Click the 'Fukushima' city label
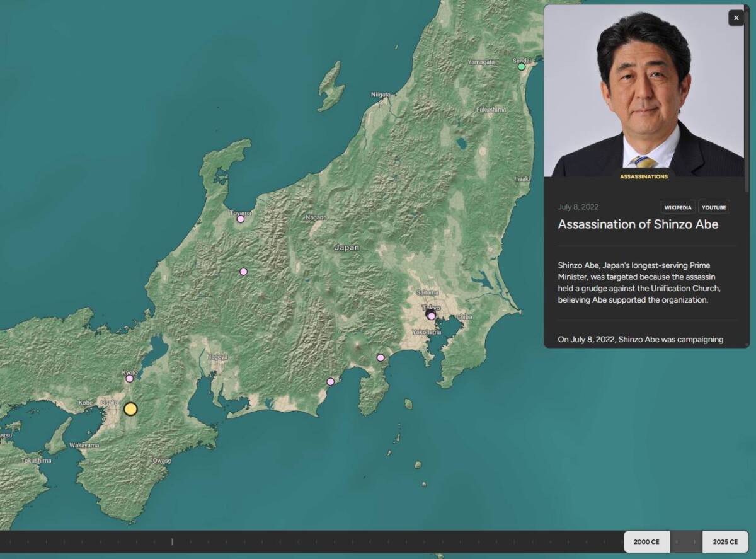Image resolution: width=756 pixels, height=559 pixels. coord(491,110)
